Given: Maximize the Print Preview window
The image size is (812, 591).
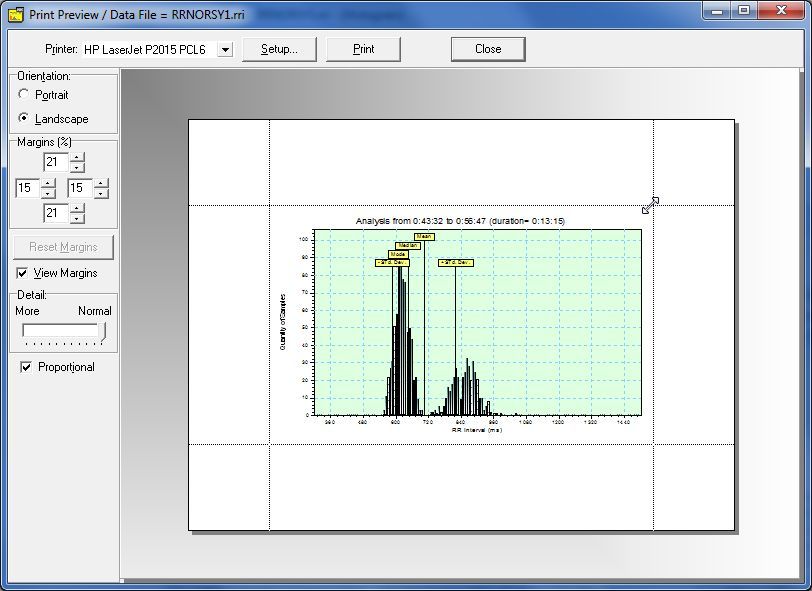Looking at the screenshot, I should click(744, 10).
